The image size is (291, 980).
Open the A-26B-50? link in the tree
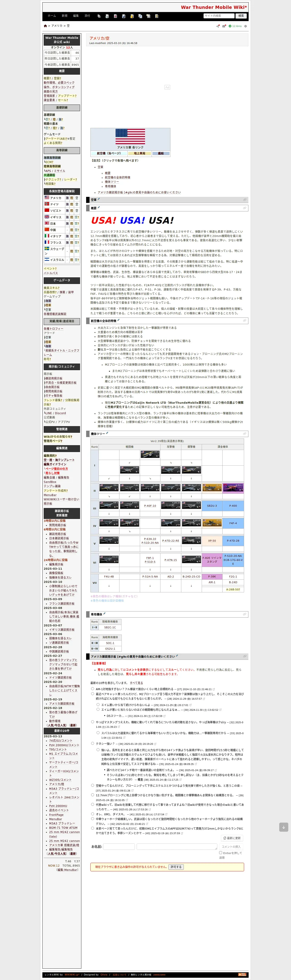[x=233, y=589]
